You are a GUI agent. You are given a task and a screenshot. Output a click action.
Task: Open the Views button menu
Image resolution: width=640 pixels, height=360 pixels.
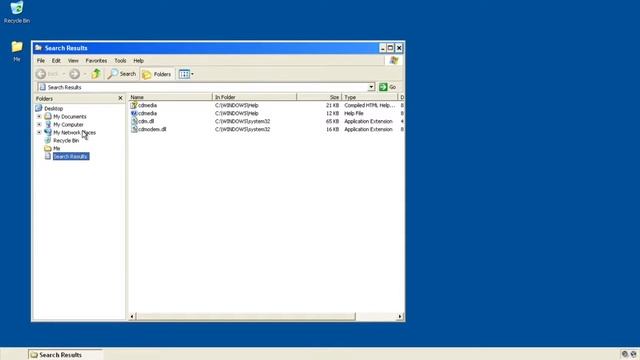pos(186,74)
